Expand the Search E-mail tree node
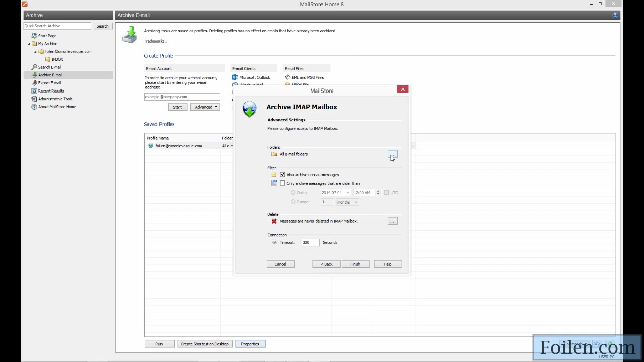The width and height of the screenshot is (644, 362). [29, 67]
